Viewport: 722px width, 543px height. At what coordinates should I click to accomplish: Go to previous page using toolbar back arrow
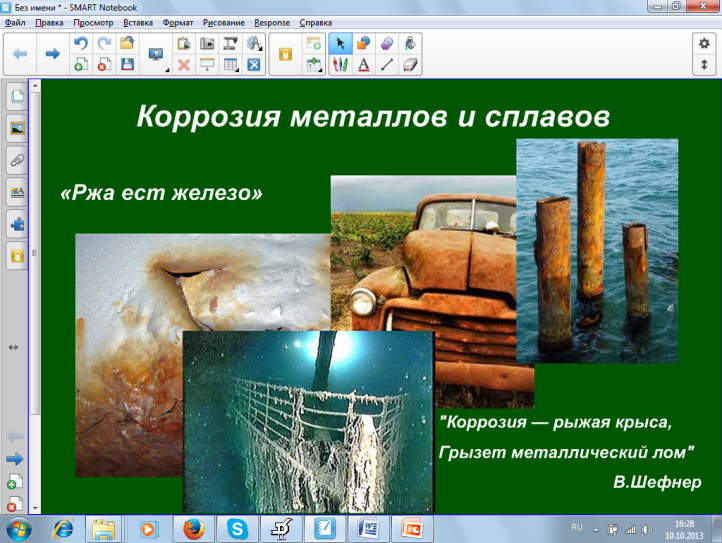coord(20,54)
